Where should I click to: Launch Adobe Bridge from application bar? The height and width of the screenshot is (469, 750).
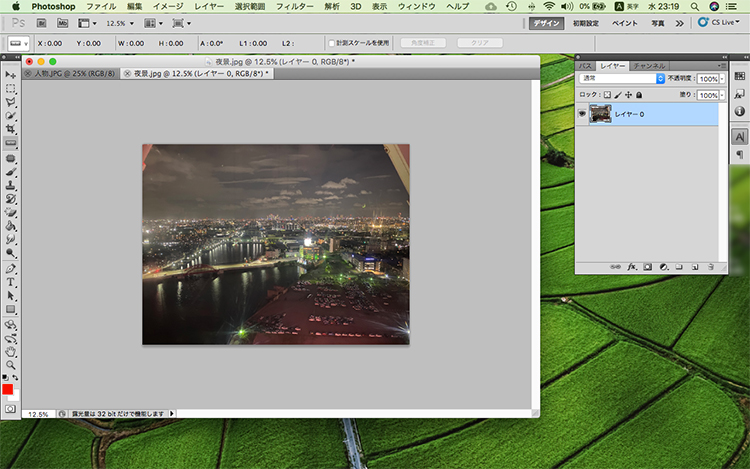tap(42, 23)
